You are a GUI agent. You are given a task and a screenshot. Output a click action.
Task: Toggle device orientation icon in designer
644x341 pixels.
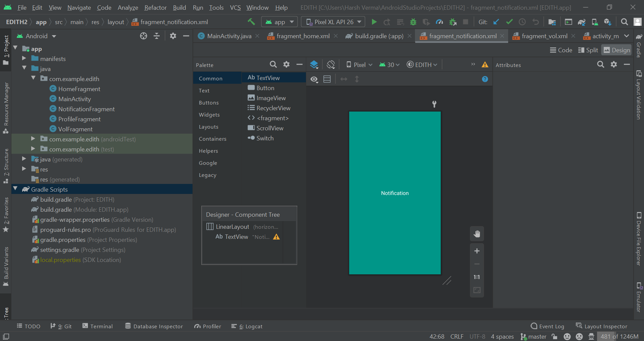tap(331, 65)
